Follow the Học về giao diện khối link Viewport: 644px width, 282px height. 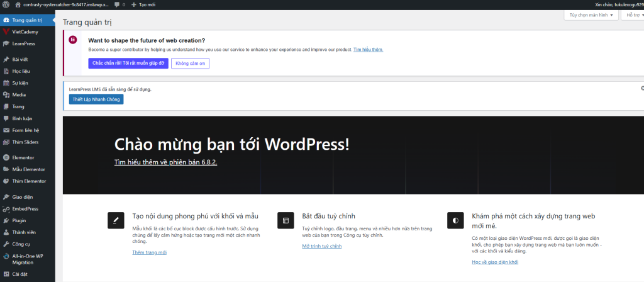pos(495,262)
